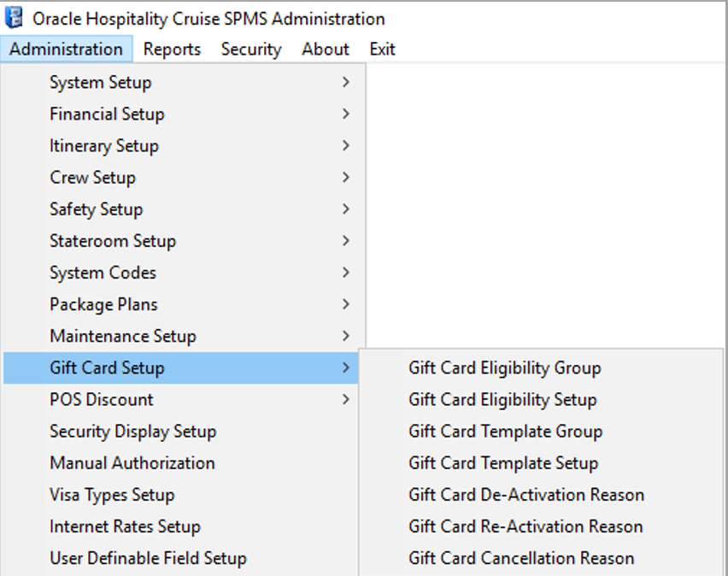Expand the Crew Setup submenu
The height and width of the screenshot is (576, 728).
pyautogui.click(x=181, y=177)
